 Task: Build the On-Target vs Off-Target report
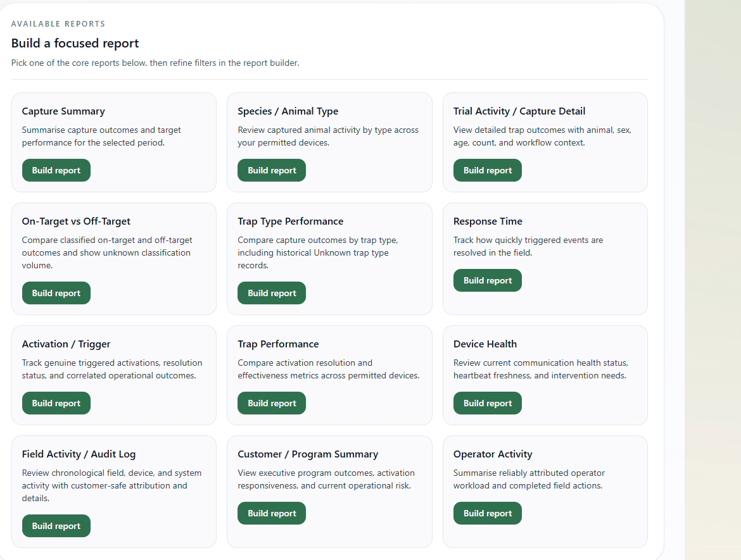(x=56, y=293)
